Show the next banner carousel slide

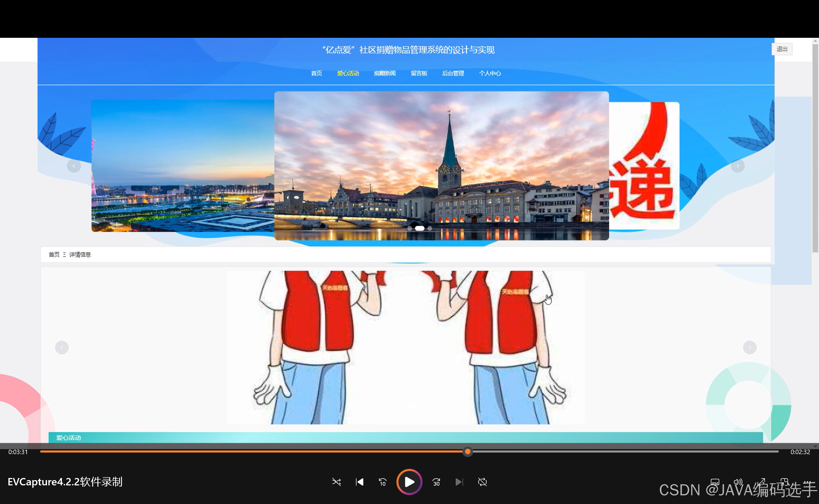(737, 166)
